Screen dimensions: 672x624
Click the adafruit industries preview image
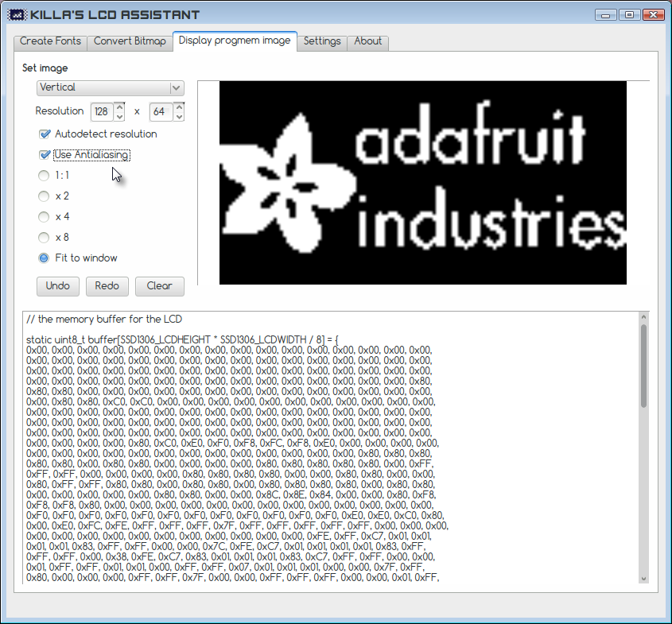[x=423, y=183]
